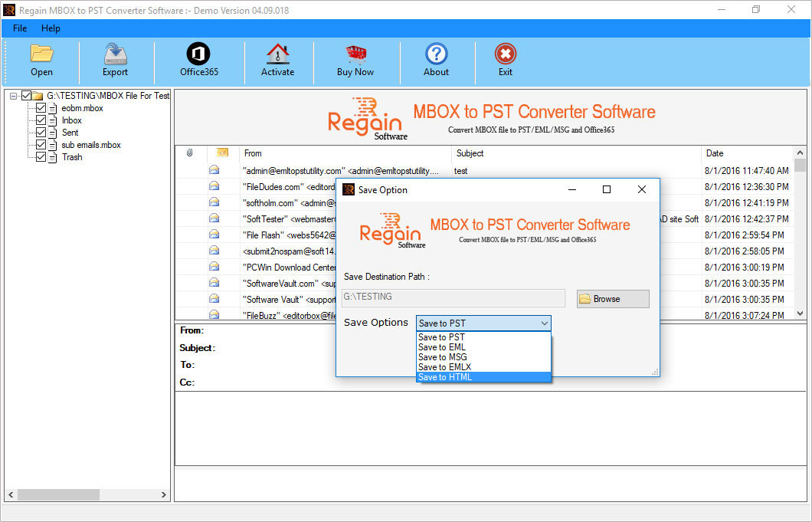
Task: Click the Browse button in Save Option
Action: tap(613, 299)
